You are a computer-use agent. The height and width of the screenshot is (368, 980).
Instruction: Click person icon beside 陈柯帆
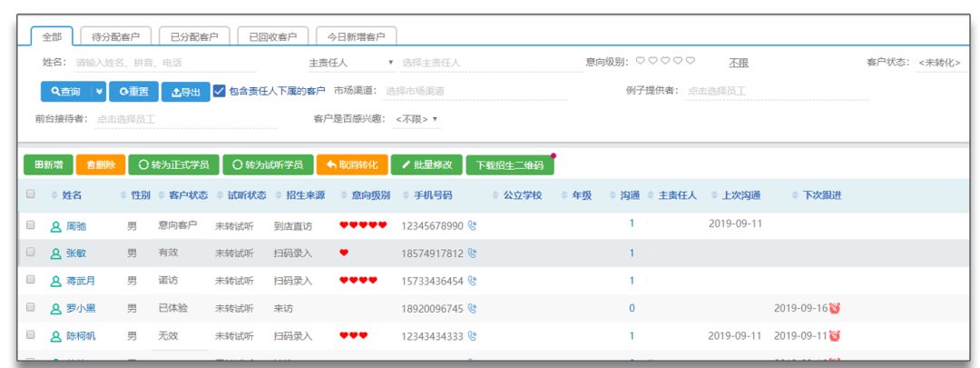(x=55, y=336)
